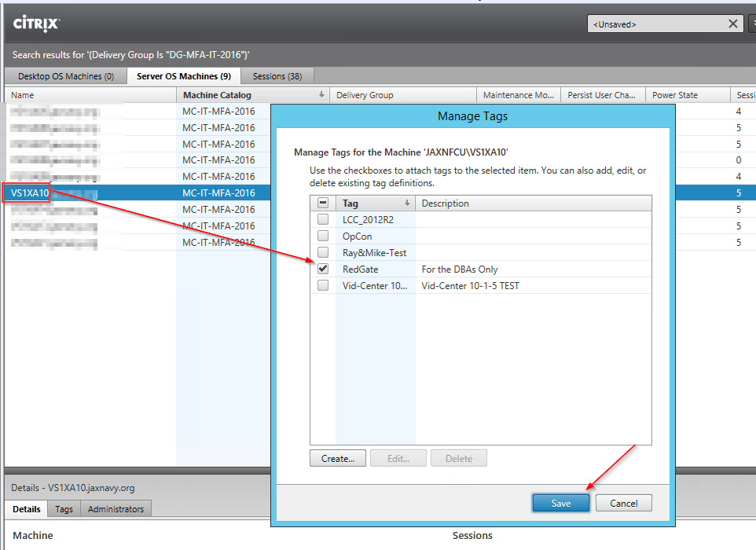This screenshot has height=550, width=756.
Task: Open the Administrators tab
Action: [x=116, y=509]
